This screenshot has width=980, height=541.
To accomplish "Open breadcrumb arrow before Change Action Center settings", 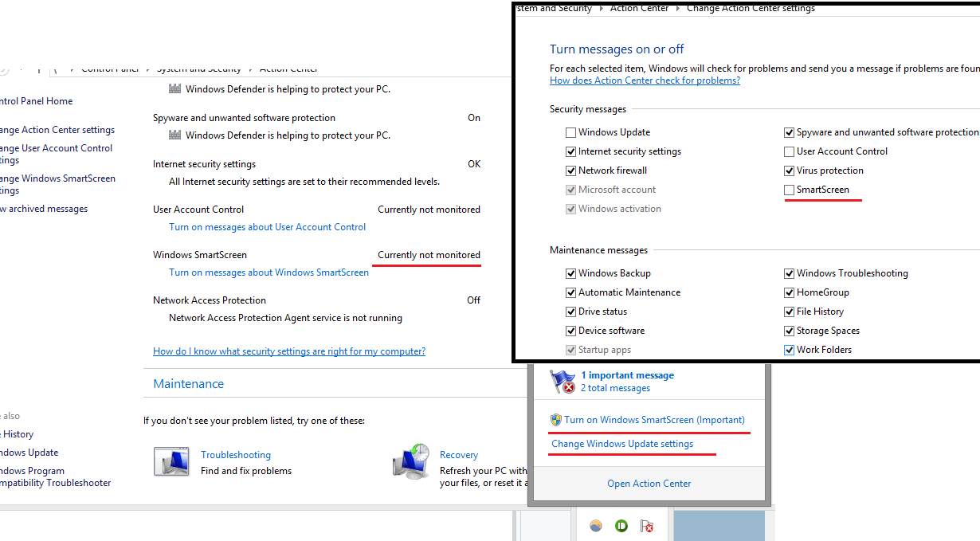I will click(678, 9).
